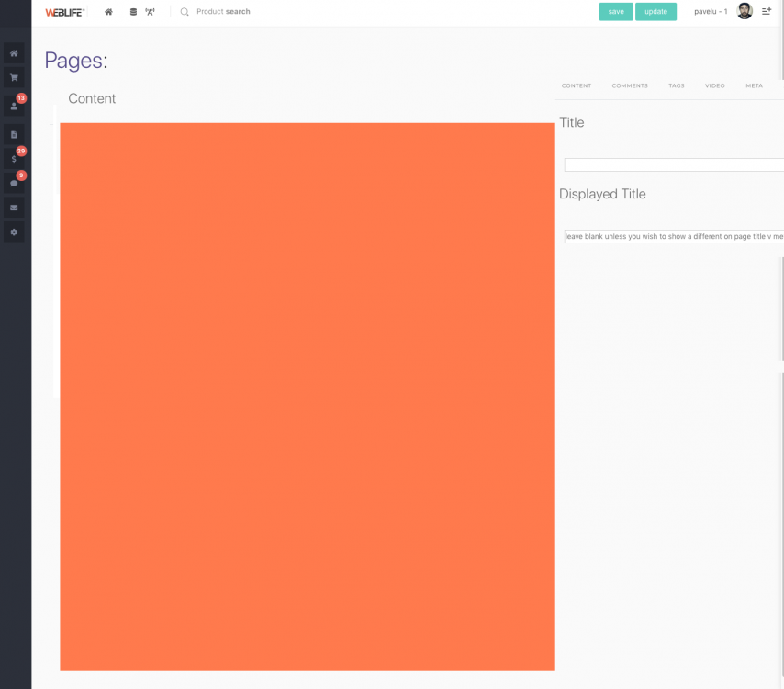This screenshot has width=784, height=689.
Task: Click the broadcast icon in top bar
Action: (150, 12)
